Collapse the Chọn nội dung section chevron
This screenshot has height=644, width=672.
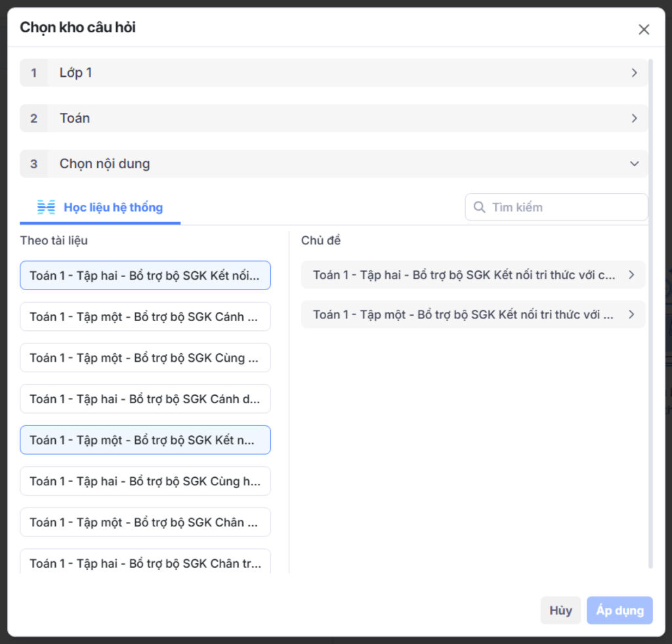click(634, 164)
